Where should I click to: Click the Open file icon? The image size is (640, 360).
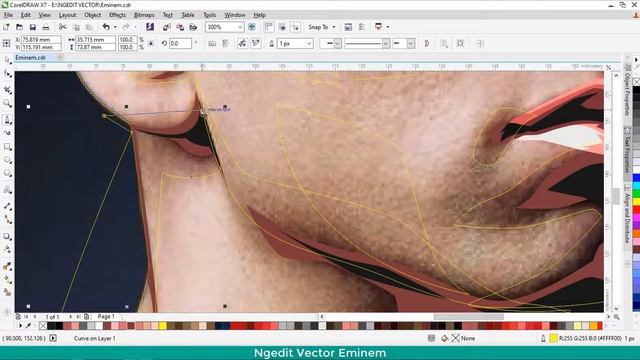click(x=19, y=27)
